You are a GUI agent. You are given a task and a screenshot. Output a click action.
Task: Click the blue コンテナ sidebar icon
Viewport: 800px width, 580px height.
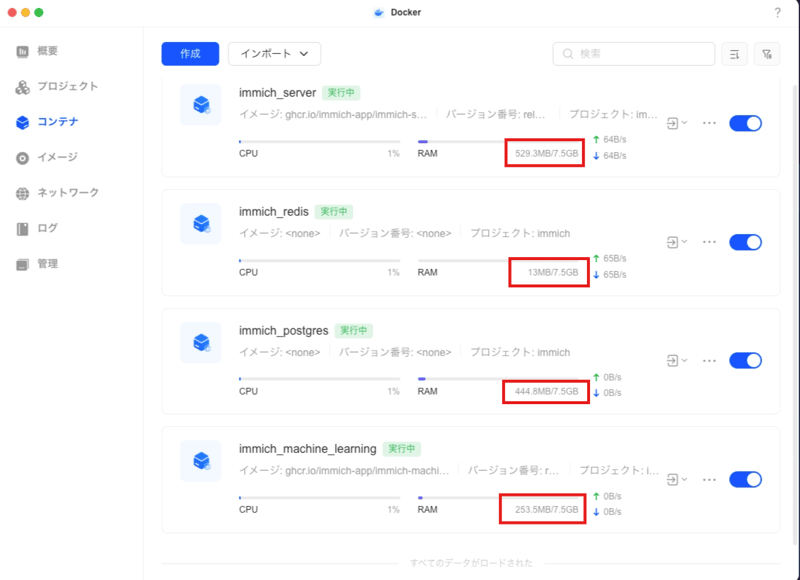coord(22,122)
